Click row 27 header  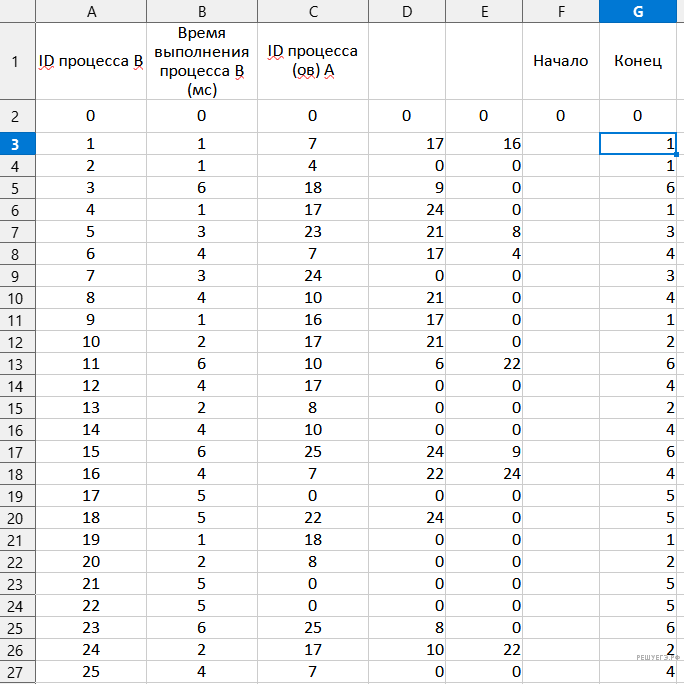(15, 671)
